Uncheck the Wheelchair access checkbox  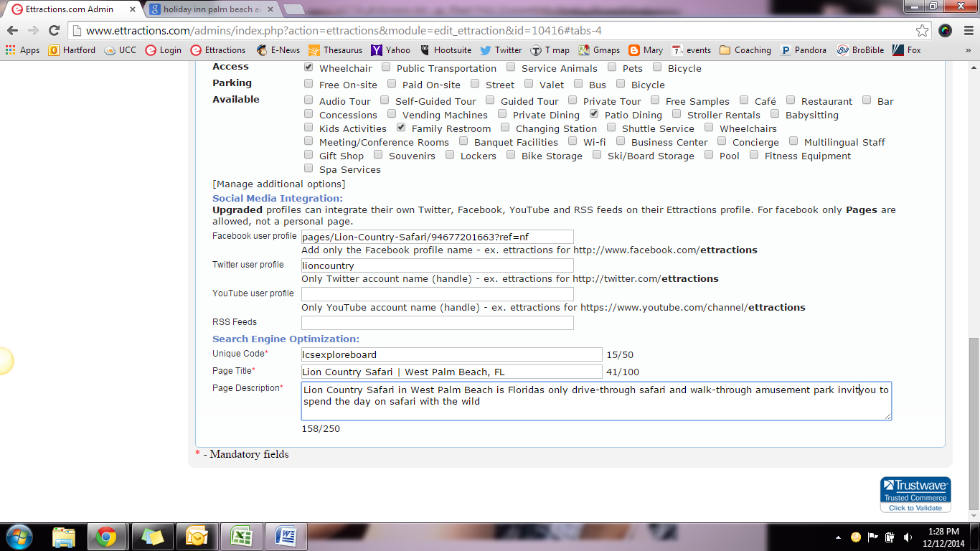pyautogui.click(x=308, y=67)
